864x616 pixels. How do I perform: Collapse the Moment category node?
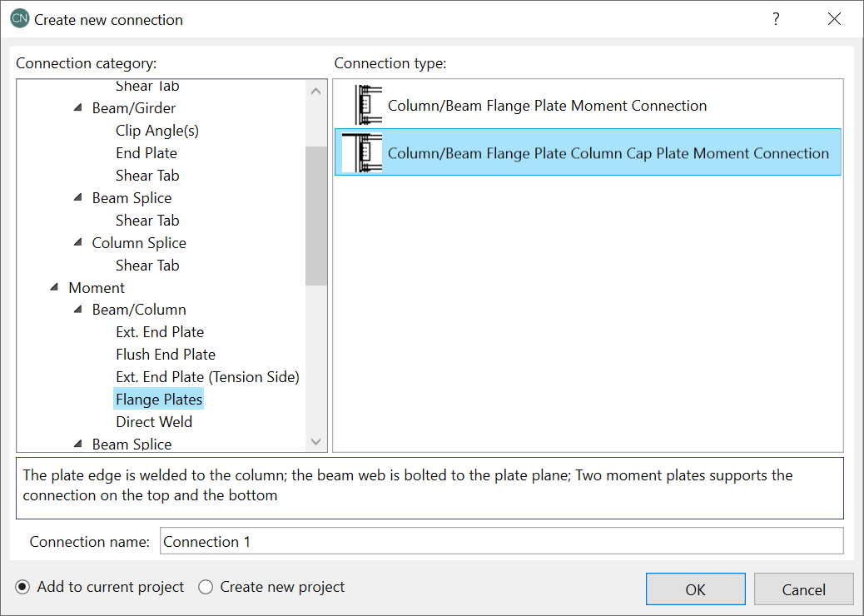(x=54, y=288)
